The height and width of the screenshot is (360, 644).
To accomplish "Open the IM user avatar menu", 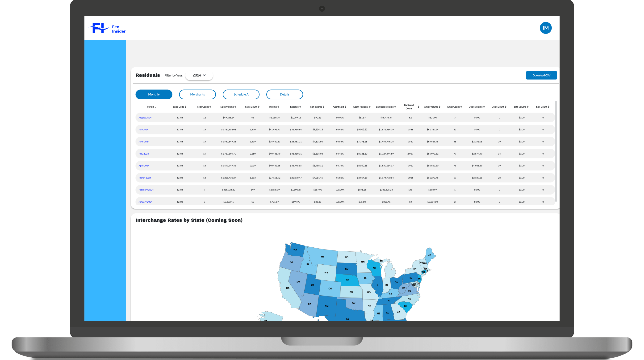I will (545, 28).
